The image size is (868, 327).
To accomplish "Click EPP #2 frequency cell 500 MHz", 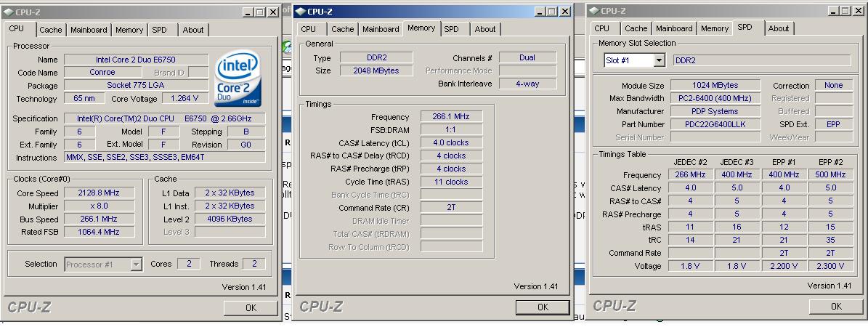I will [830, 174].
